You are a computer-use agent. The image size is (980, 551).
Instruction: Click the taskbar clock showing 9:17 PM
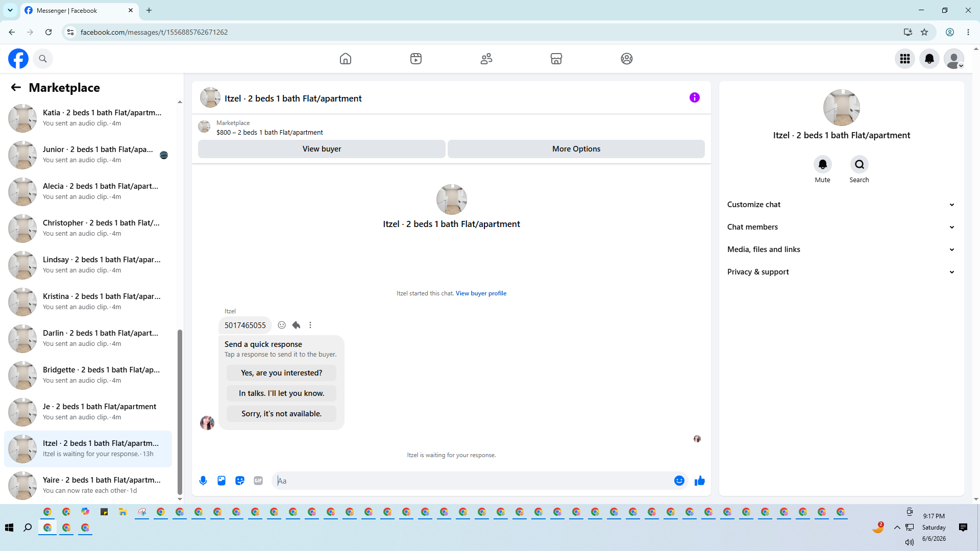[x=934, y=516]
